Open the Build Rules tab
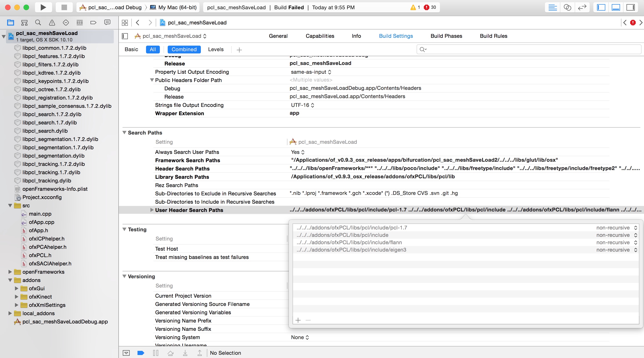Viewport: 644px width, 358px height. click(x=493, y=36)
